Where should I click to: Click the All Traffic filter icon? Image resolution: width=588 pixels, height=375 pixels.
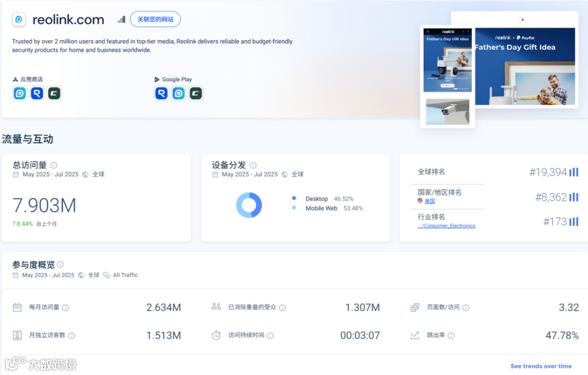point(106,275)
